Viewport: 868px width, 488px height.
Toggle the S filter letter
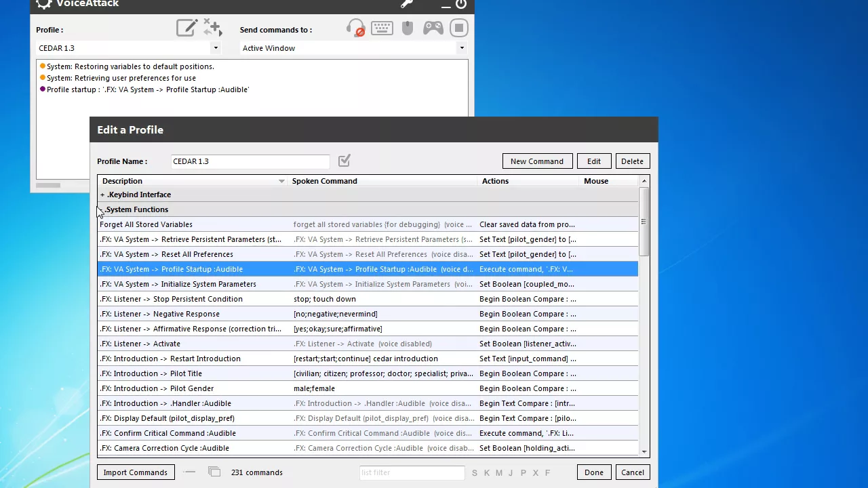(x=475, y=472)
